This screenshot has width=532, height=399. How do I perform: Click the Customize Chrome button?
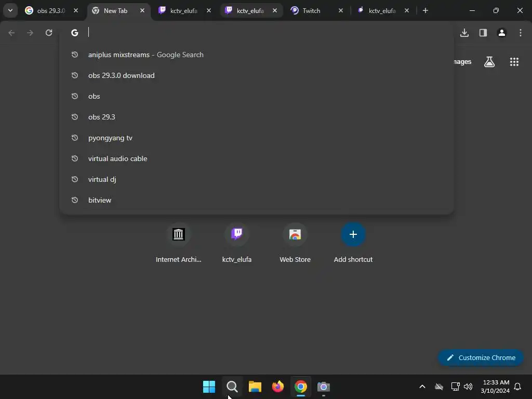click(481, 357)
